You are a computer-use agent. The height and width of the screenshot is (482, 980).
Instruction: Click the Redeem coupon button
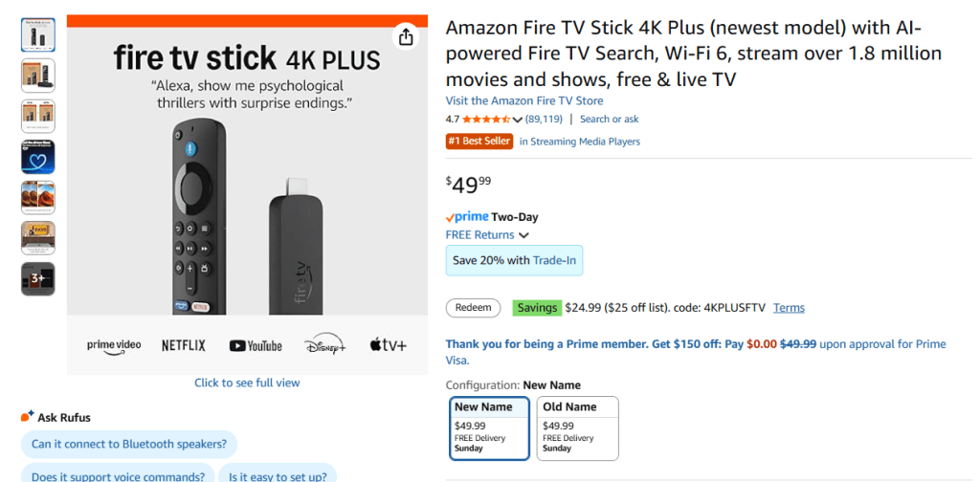(x=474, y=308)
